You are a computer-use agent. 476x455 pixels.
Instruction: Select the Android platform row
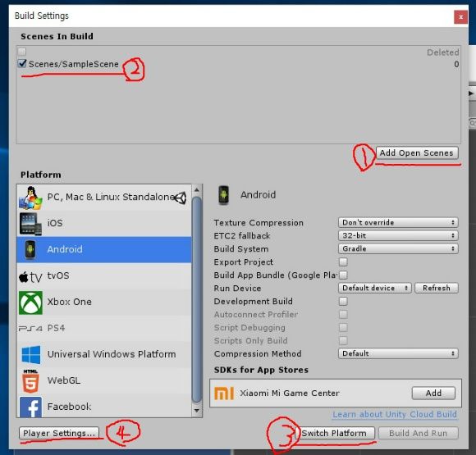(104, 250)
